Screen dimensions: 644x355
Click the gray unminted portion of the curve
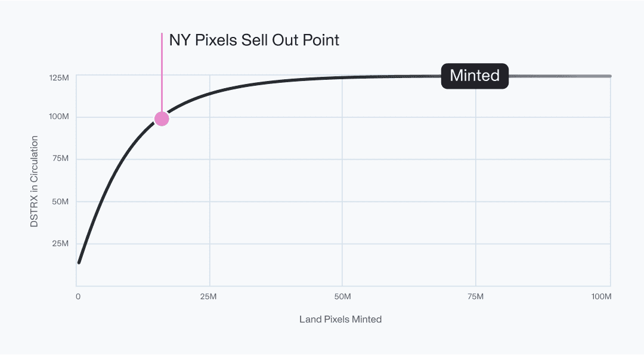[x=560, y=76]
